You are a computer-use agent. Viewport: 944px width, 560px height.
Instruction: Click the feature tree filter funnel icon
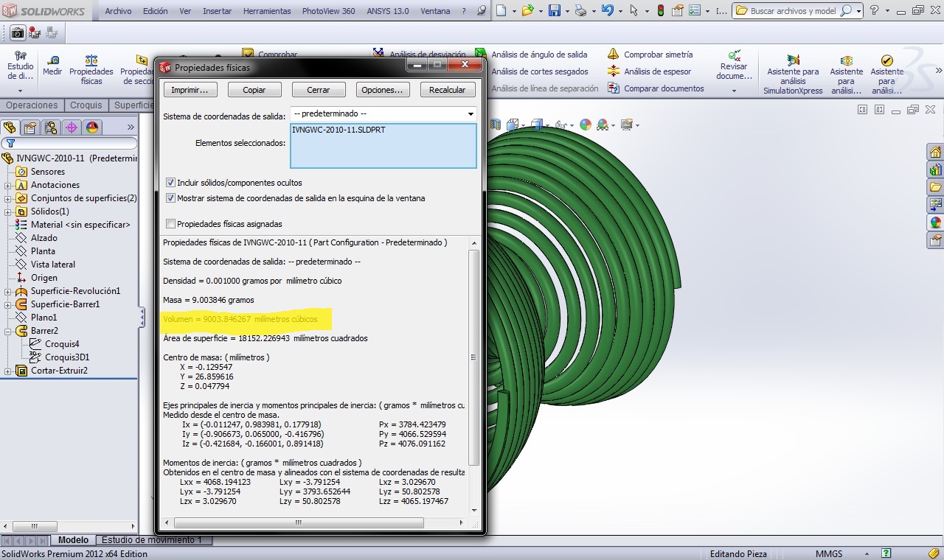[x=10, y=143]
